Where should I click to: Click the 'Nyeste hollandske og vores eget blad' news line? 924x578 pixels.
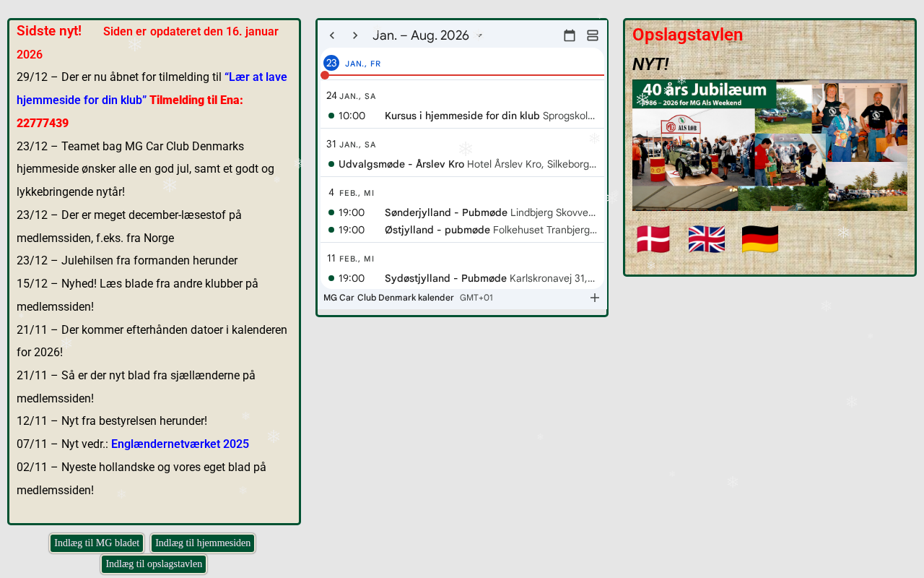[x=141, y=478]
